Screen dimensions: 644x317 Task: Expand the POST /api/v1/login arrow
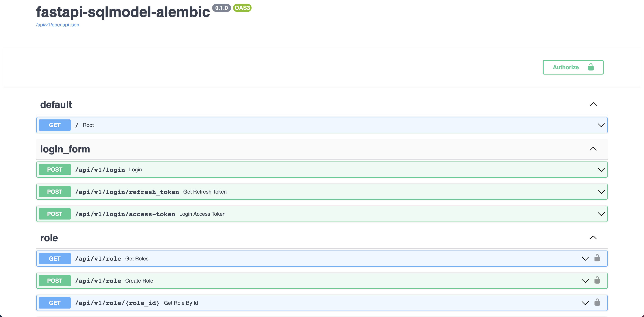click(601, 170)
